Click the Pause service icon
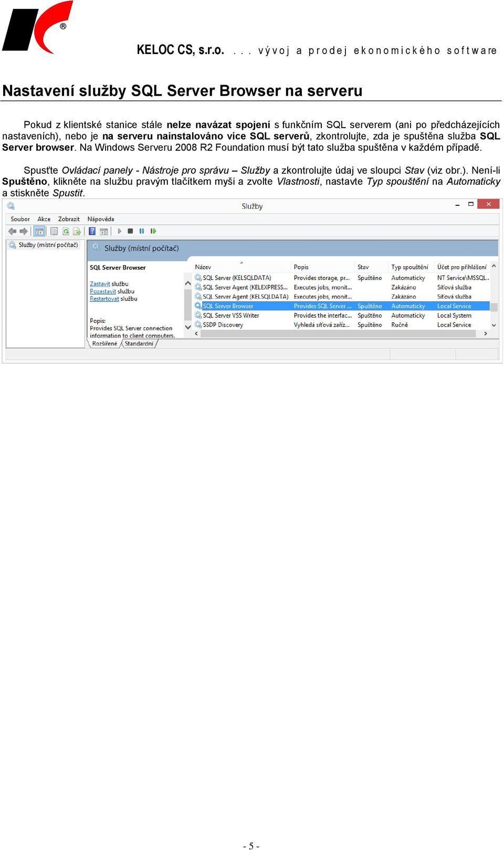This screenshot has width=504, height=850. (x=142, y=231)
